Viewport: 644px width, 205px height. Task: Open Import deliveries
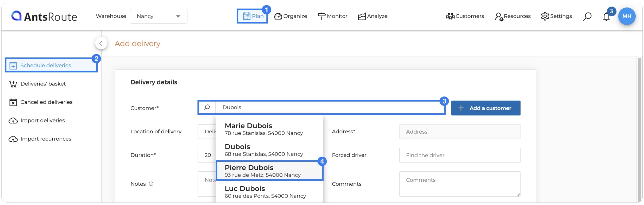[37, 121]
